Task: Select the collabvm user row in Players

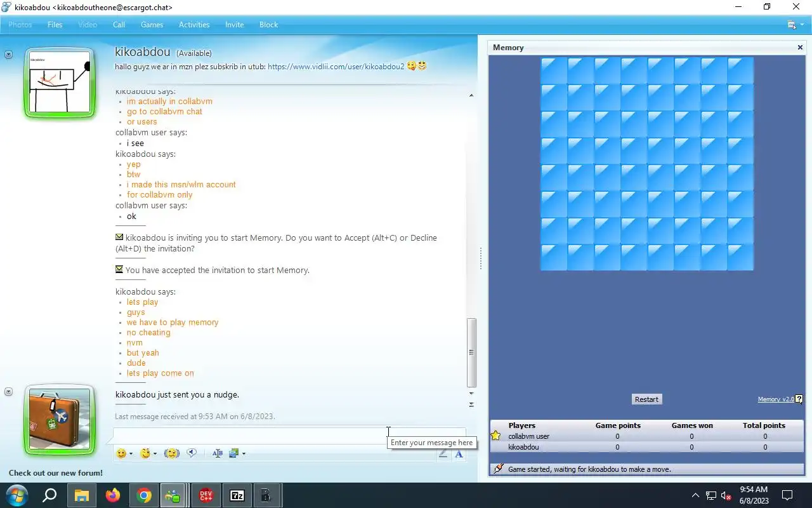Action: tap(646, 436)
